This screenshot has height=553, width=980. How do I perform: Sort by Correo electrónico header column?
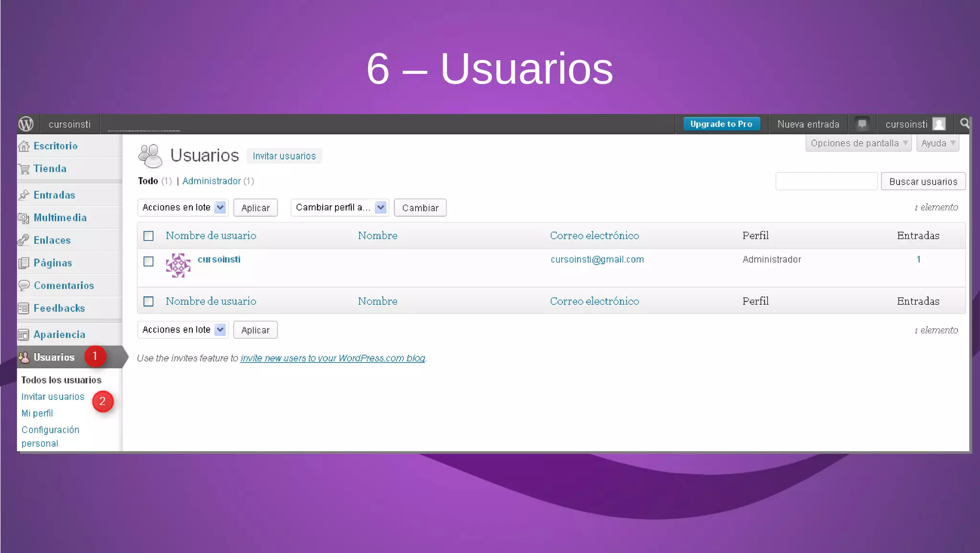(594, 235)
